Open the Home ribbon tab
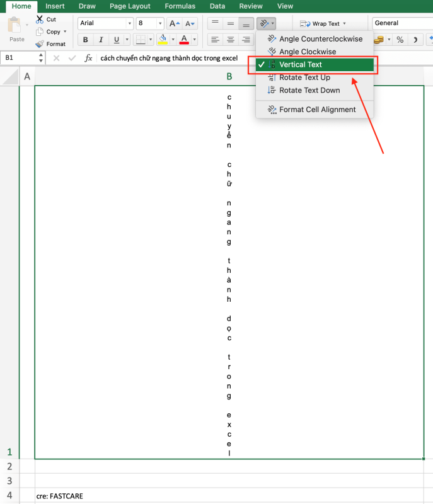433x504 pixels. pyautogui.click(x=21, y=6)
